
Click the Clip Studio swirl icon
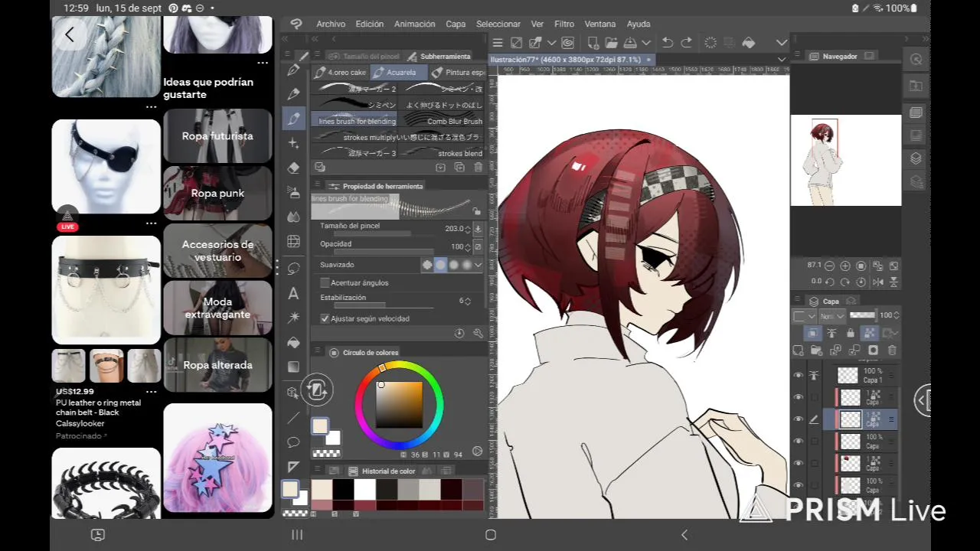568,43
